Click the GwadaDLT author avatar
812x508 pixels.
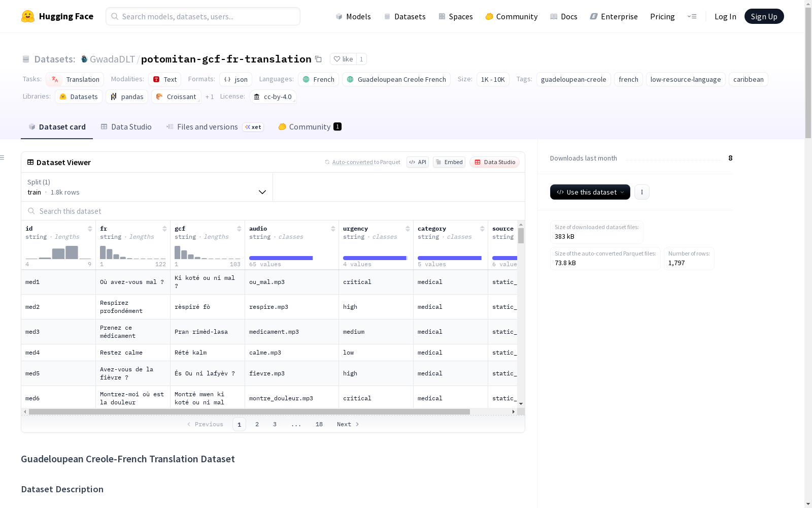84,59
